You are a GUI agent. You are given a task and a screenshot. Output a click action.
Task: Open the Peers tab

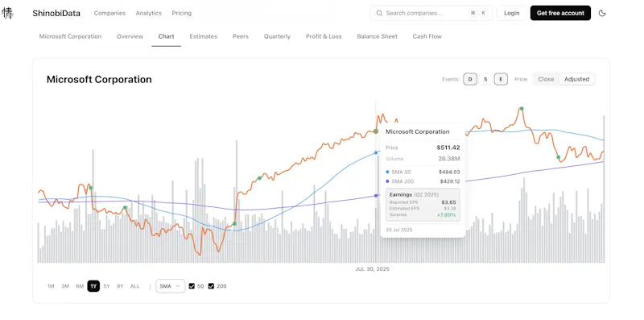coord(241,36)
